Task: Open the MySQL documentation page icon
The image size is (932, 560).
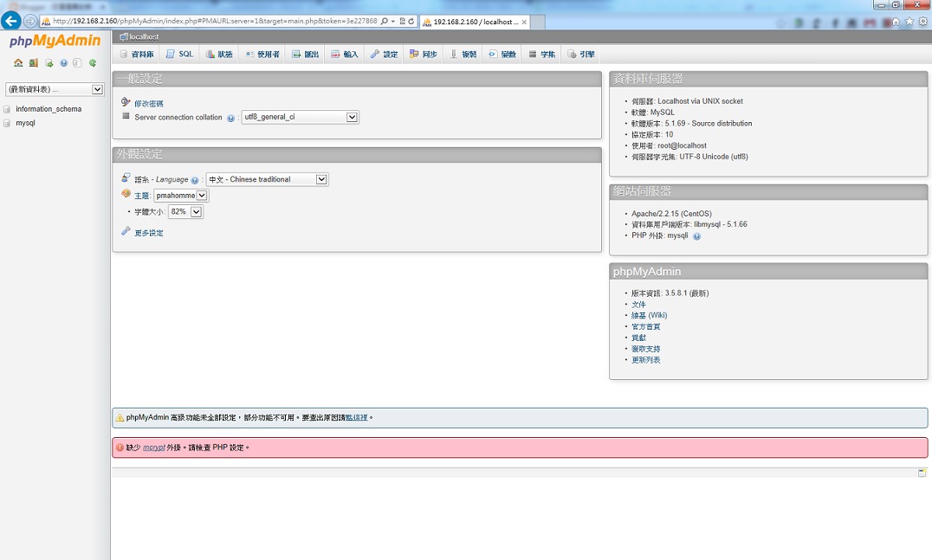Action: point(77,63)
